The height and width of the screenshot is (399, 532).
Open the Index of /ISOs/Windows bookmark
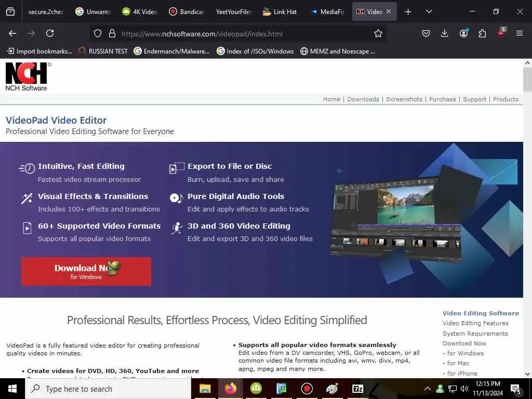255,51
